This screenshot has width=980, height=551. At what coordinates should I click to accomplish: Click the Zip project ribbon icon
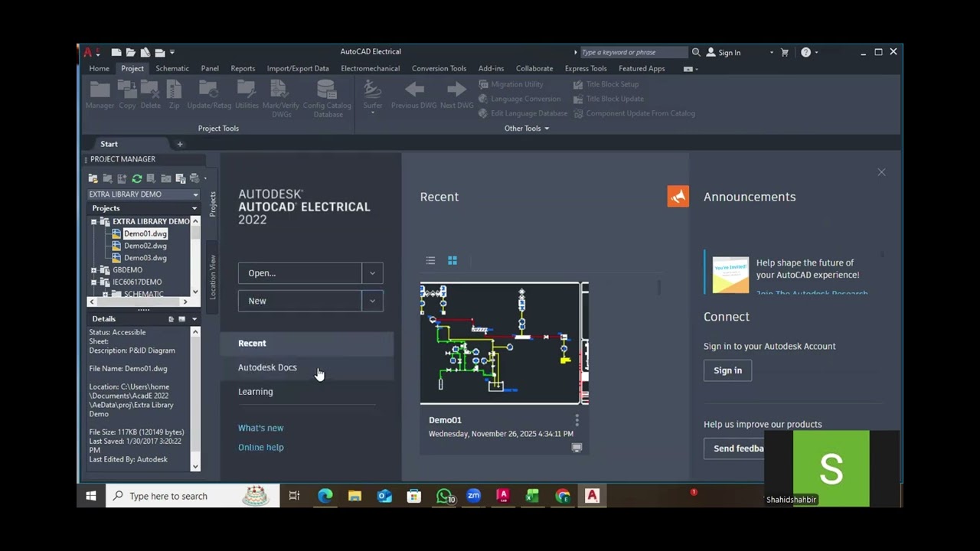coord(174,95)
